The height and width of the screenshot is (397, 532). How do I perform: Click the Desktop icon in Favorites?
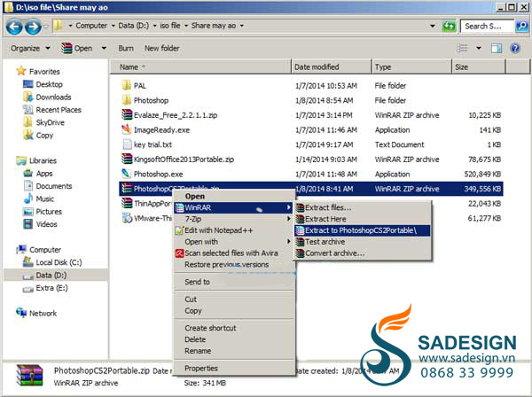pos(27,84)
